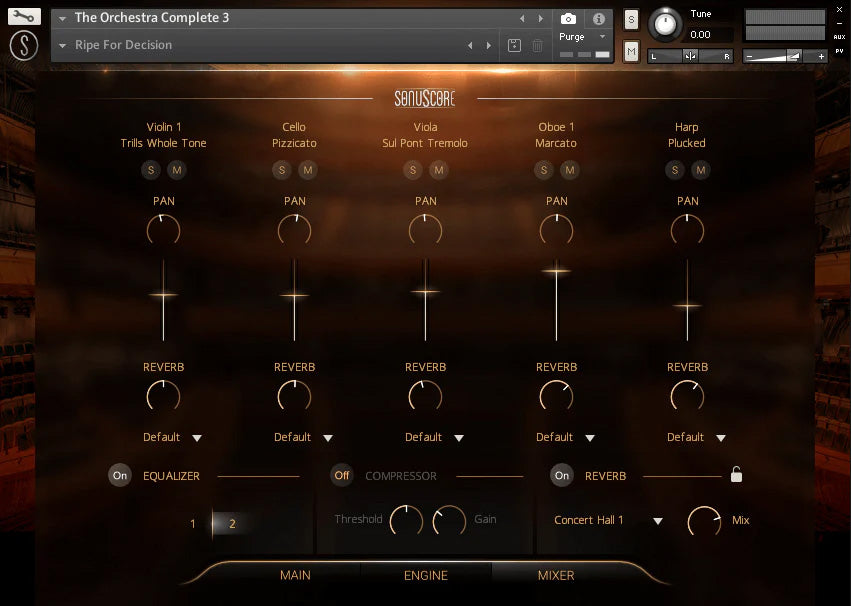Solo the Violin 1 slot
This screenshot has height=606, width=851.
pyautogui.click(x=151, y=170)
